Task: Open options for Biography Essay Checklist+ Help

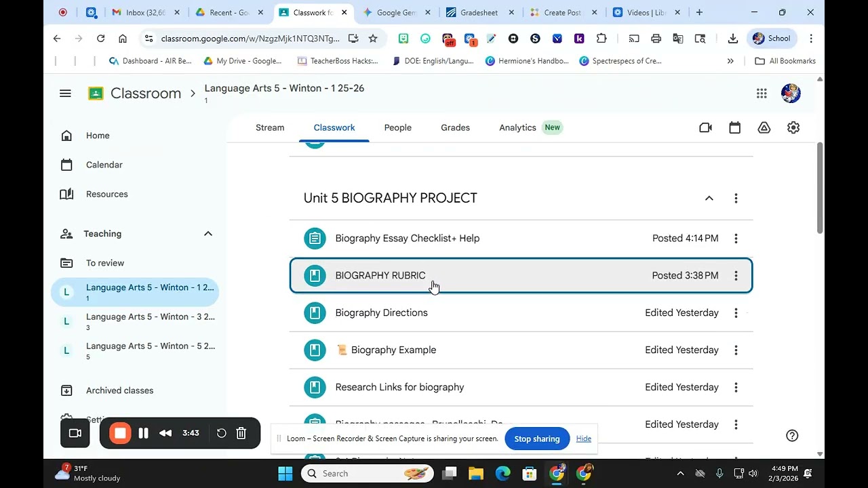Action: (x=736, y=238)
